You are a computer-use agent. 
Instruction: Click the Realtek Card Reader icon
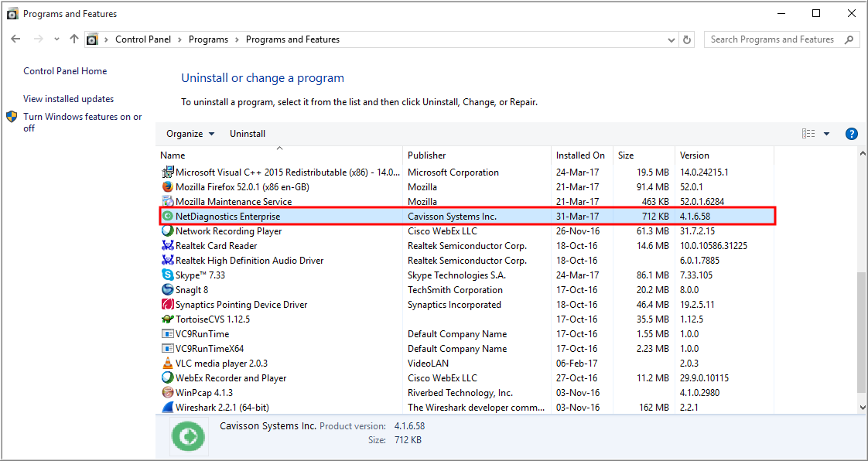click(167, 246)
